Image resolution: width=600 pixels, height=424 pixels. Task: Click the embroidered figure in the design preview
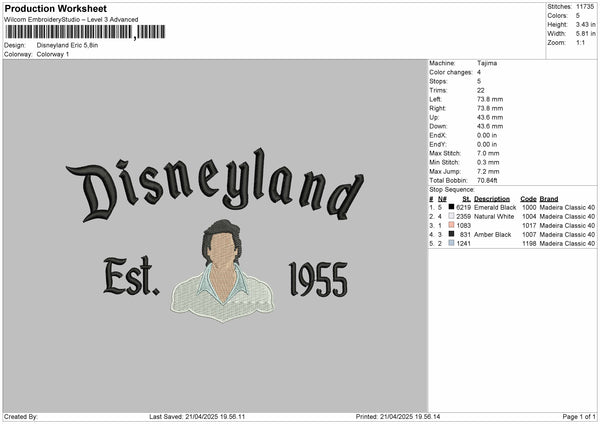[222, 270]
